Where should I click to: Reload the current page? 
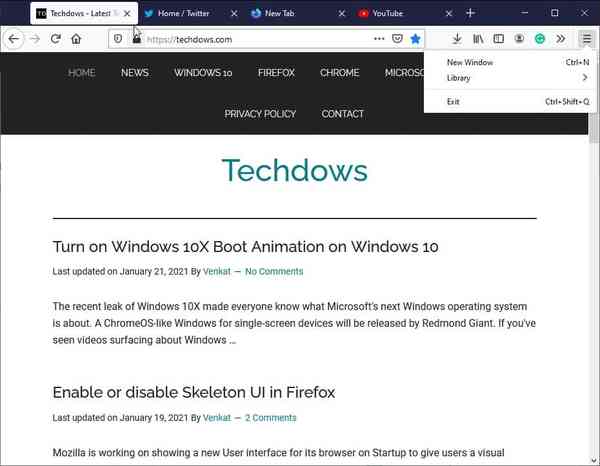(56, 39)
